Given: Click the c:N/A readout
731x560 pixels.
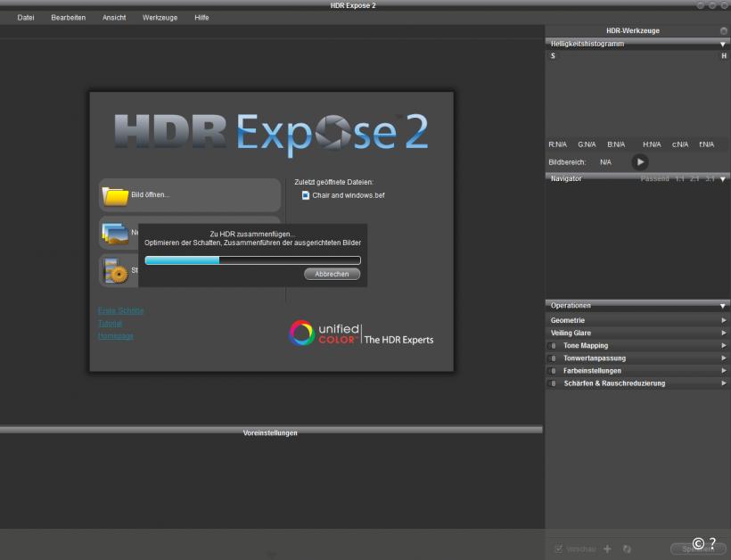Looking at the screenshot, I should (x=680, y=144).
